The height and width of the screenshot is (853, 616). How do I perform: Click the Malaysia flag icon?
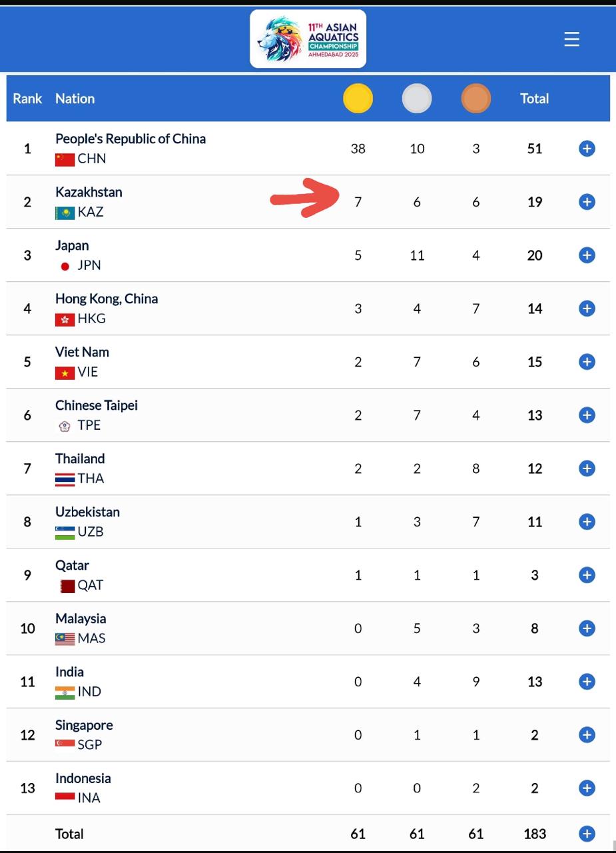65,639
